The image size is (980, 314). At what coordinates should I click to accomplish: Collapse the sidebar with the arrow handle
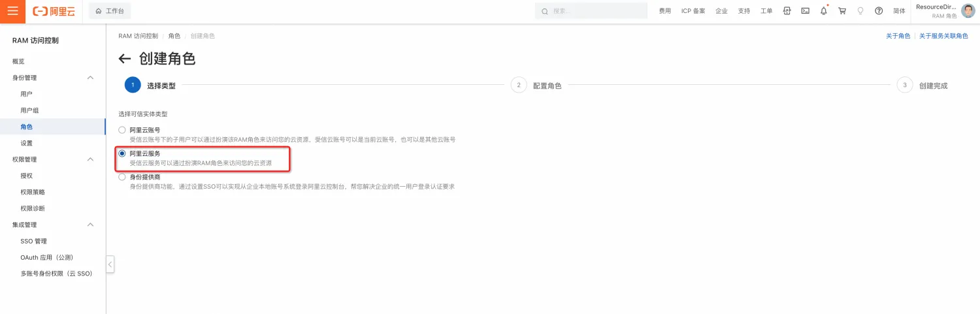point(110,264)
